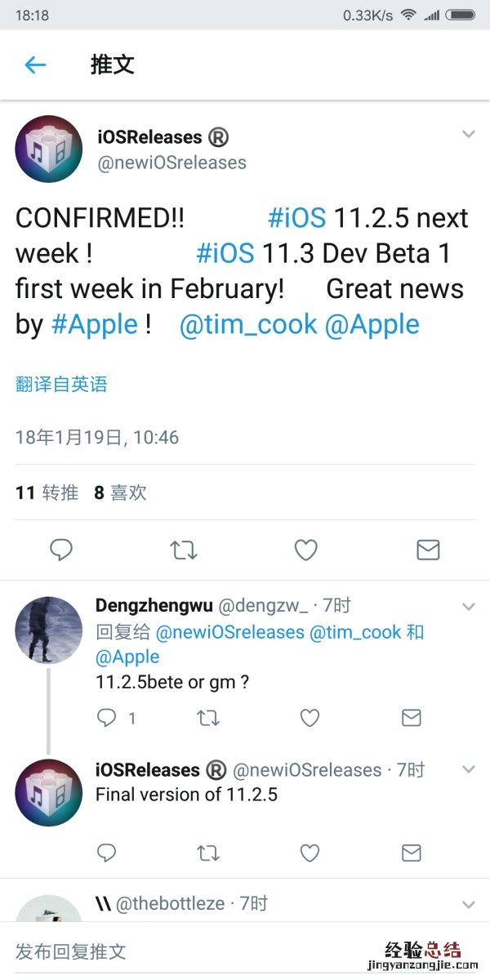This screenshot has height=980, width=490.
Task: Open the reply composer for the main tweet
Action: click(61, 550)
